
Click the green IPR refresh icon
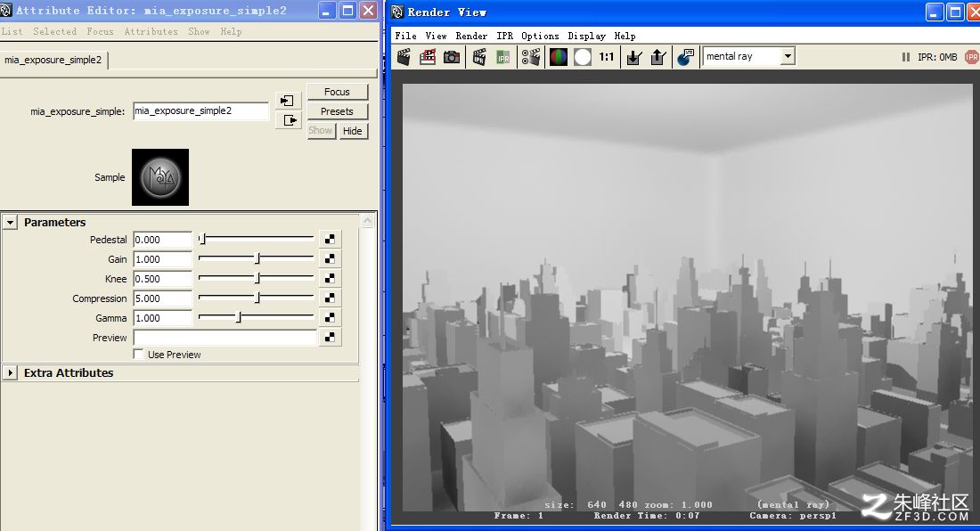(503, 57)
